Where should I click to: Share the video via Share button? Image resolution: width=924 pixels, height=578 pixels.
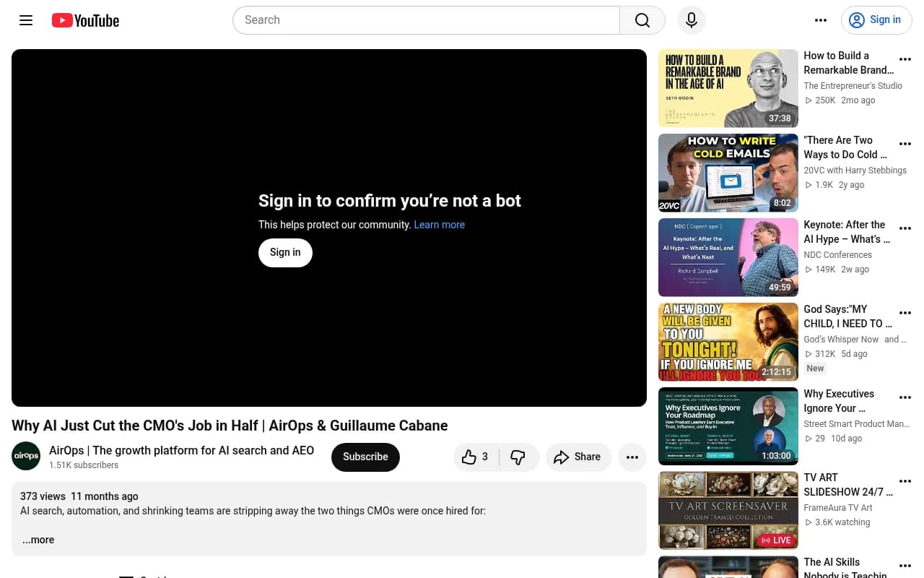click(577, 457)
